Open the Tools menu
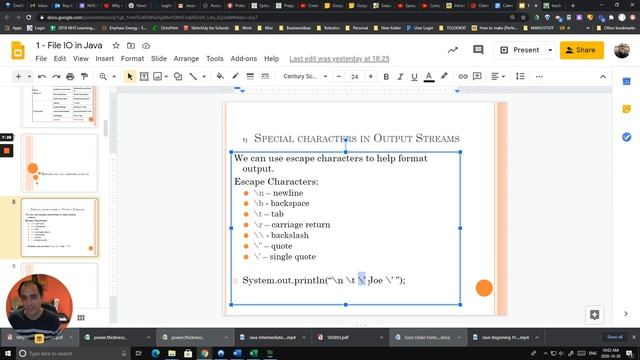 pos(215,59)
